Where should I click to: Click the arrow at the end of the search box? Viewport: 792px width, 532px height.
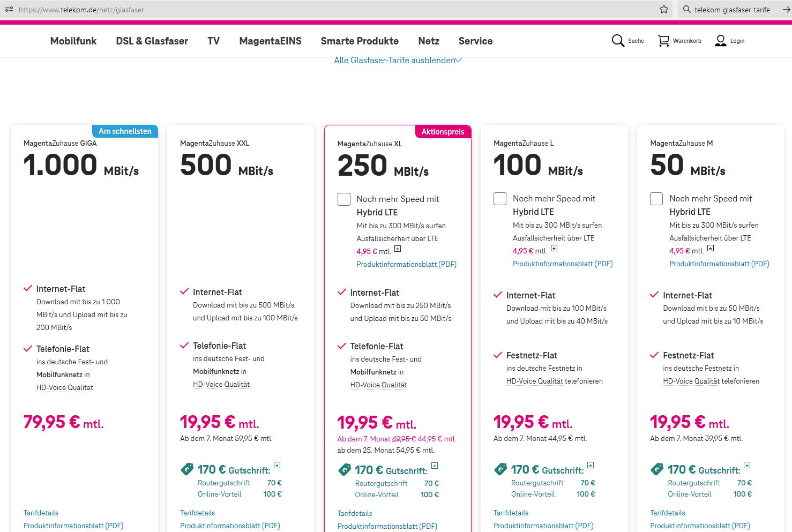[x=786, y=9]
